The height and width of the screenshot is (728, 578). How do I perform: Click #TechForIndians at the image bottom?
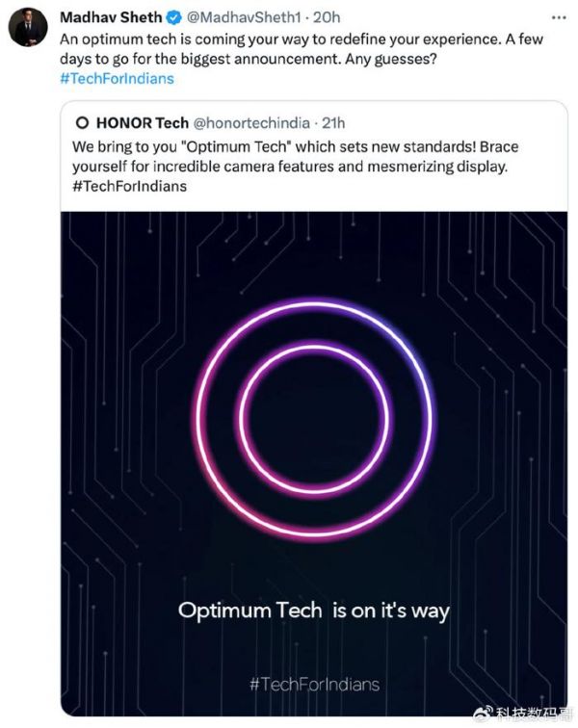point(314,685)
